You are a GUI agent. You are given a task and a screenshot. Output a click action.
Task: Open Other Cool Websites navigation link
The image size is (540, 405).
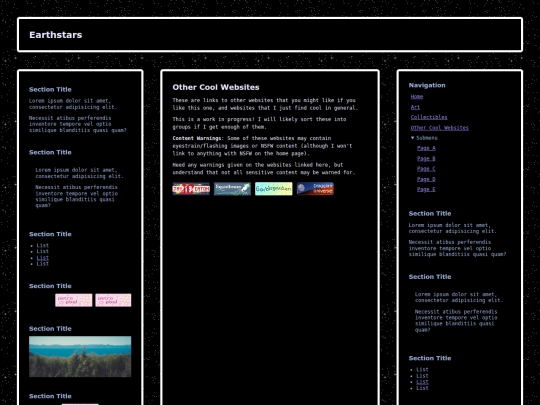(439, 127)
